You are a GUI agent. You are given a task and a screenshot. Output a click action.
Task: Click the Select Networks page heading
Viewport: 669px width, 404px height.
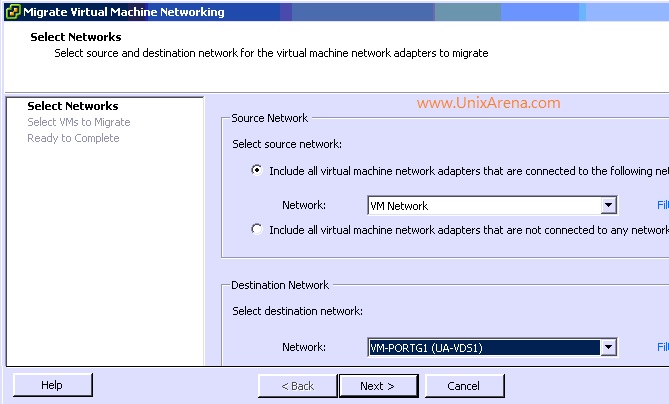76,37
